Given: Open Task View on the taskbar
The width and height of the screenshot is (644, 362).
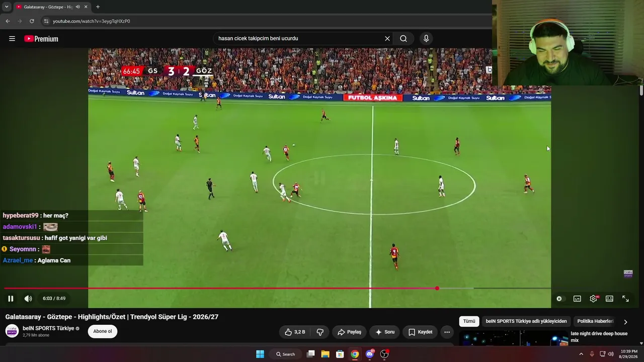Looking at the screenshot, I should pos(311,354).
